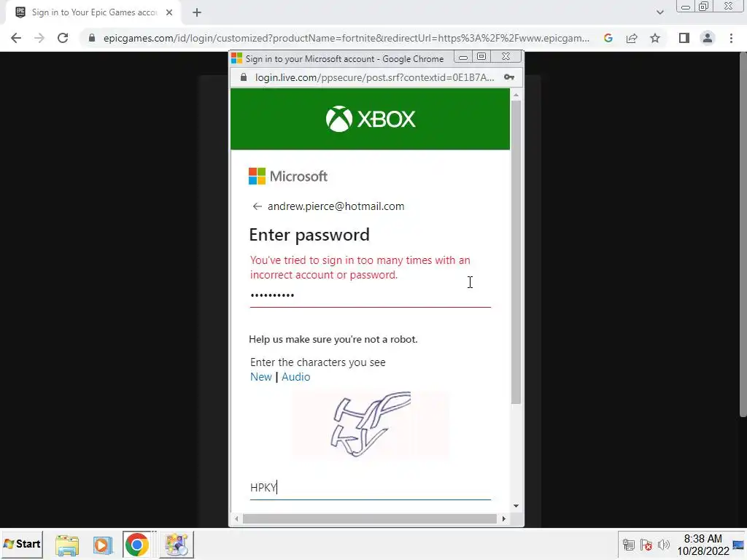Viewport: 747px width, 560px height.
Task: Open the tab search chevron
Action: coord(659,12)
